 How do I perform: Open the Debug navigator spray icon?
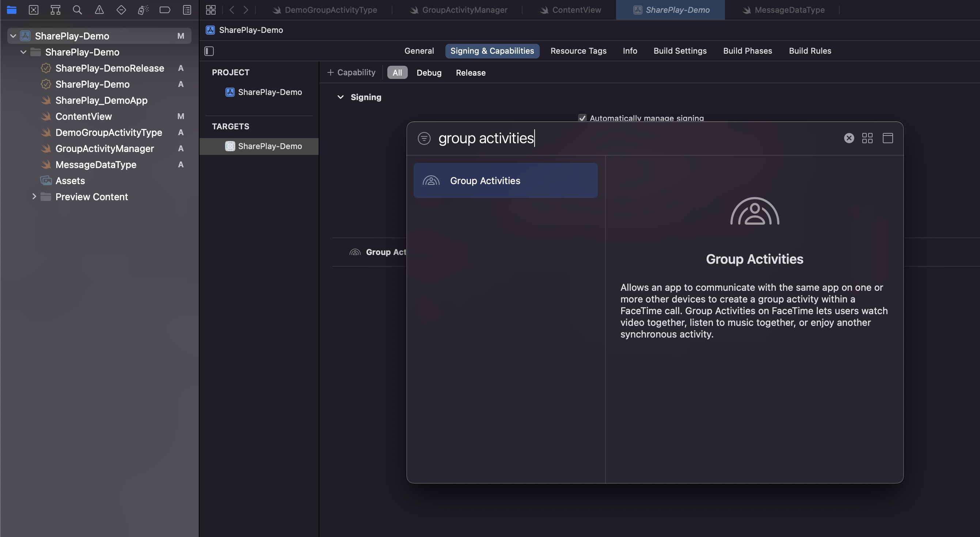pos(143,10)
